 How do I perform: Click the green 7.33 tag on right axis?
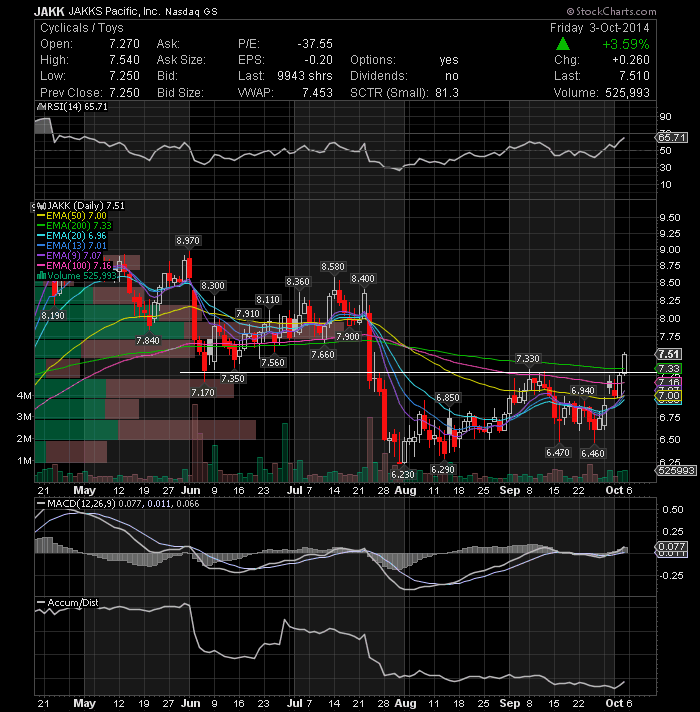click(670, 368)
